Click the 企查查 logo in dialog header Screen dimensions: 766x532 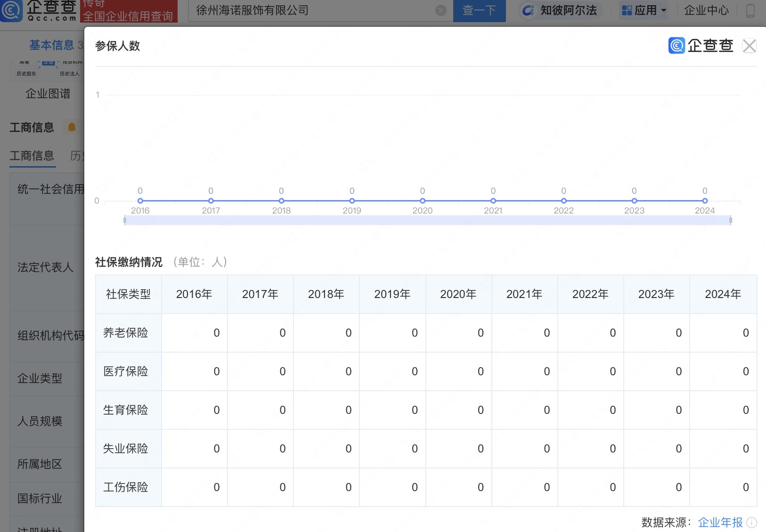tap(701, 46)
